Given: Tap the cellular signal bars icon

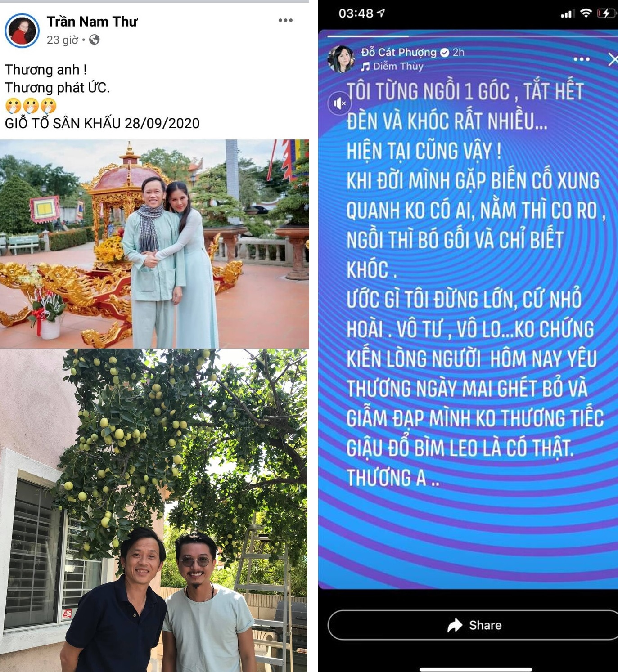Looking at the screenshot, I should tap(567, 14).
